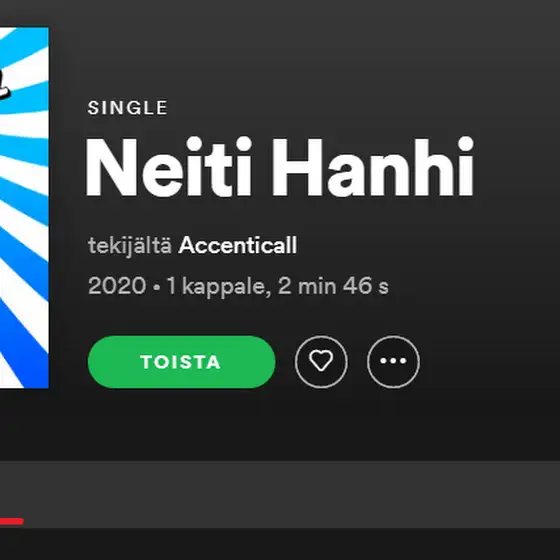The height and width of the screenshot is (560, 560).
Task: Click the SINGLE release type label
Action: (x=128, y=108)
